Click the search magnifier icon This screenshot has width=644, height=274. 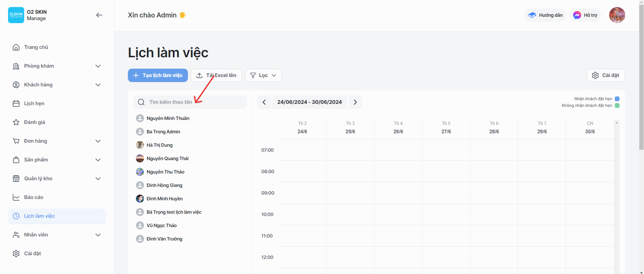click(x=141, y=102)
